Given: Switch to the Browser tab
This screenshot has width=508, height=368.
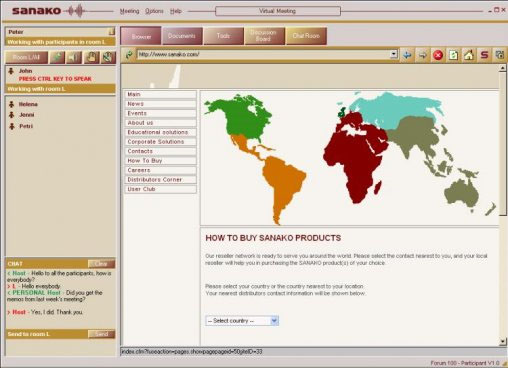Looking at the screenshot, I should pyautogui.click(x=141, y=36).
